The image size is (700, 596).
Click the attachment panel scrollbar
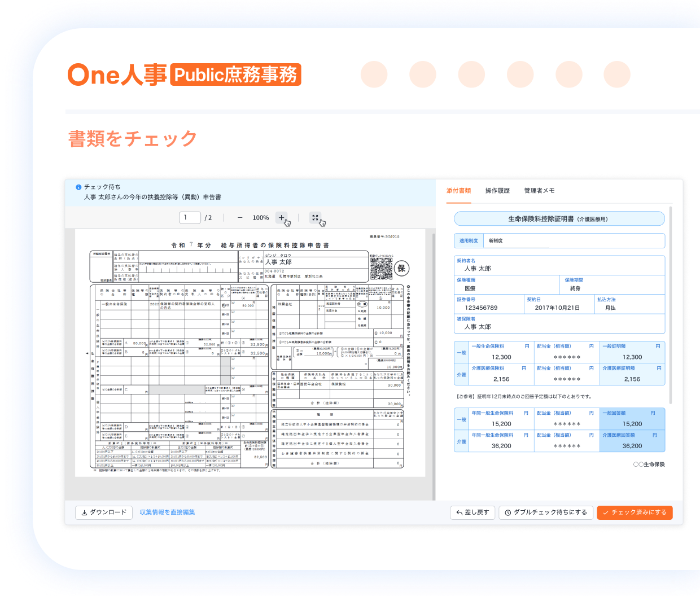[671, 305]
